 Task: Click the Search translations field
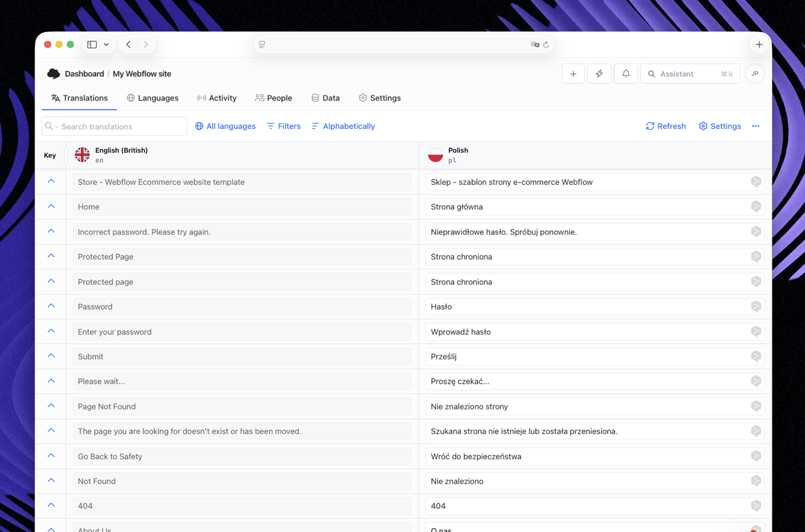click(x=113, y=126)
